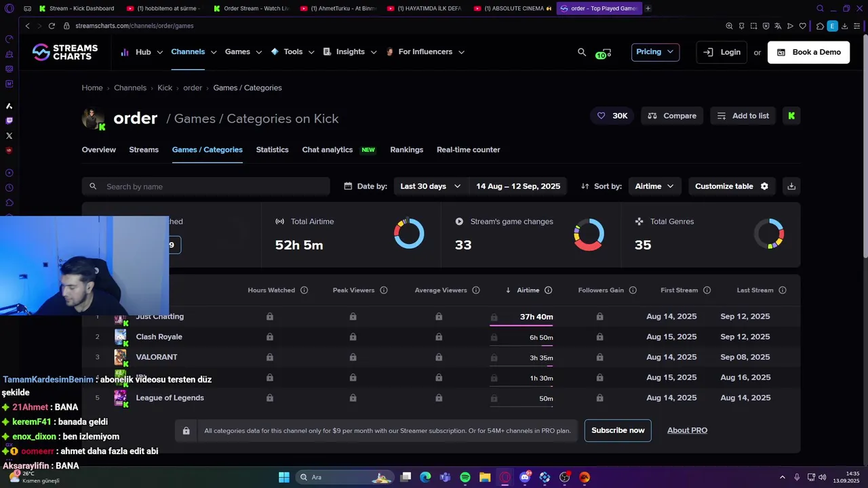Open the League of Legends row

click(441, 398)
